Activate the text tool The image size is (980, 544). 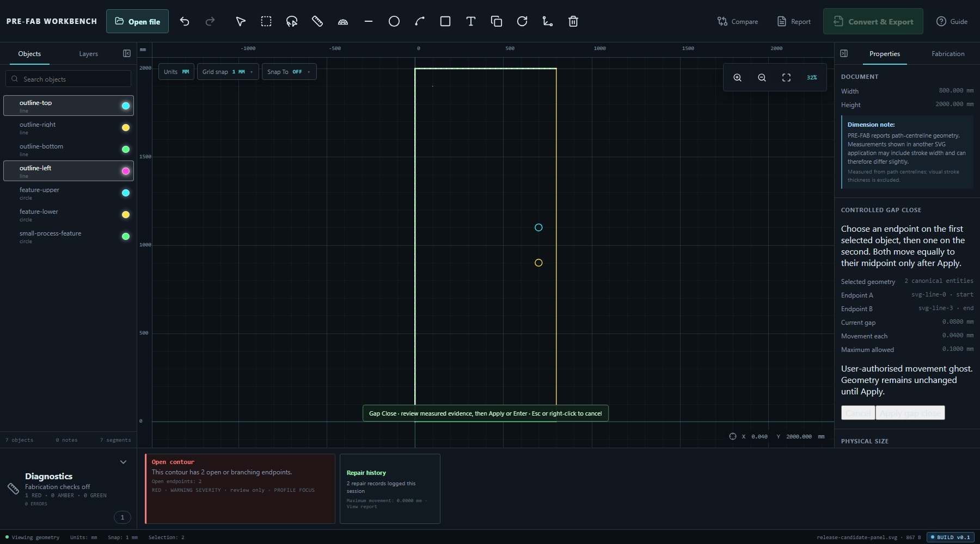(471, 21)
